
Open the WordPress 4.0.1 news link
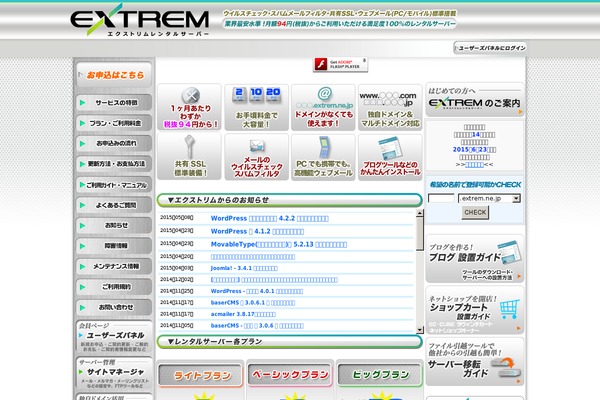coord(257,291)
